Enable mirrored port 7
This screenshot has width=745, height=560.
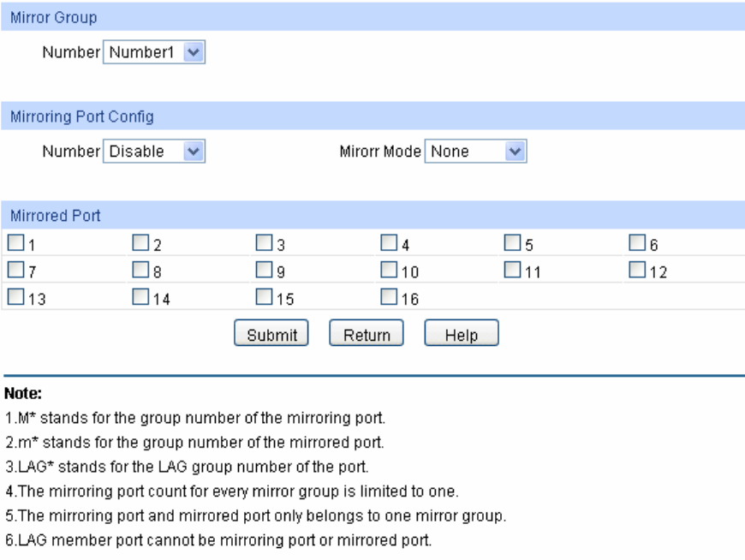(x=15, y=271)
